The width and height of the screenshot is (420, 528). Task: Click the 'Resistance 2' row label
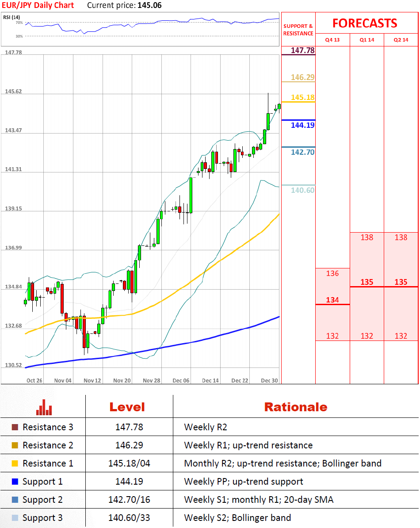coord(48,445)
